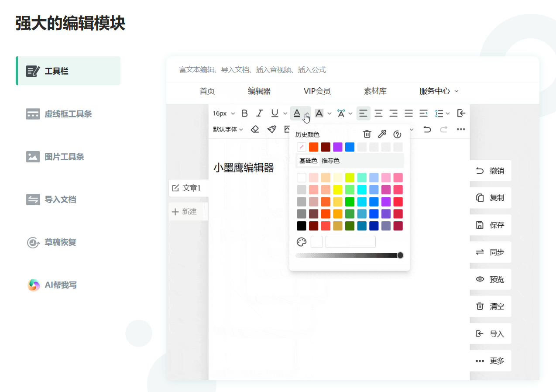Click the help icon in color panel
The image size is (556, 392).
[397, 134]
